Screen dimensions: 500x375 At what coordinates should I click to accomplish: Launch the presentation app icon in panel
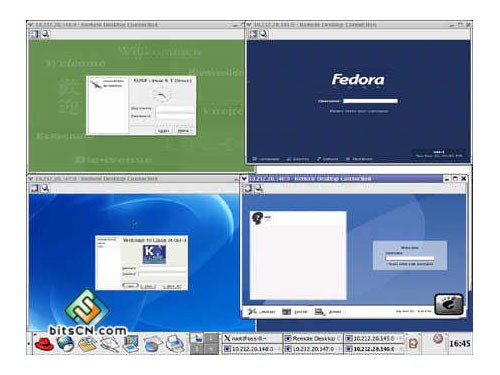coord(131,344)
